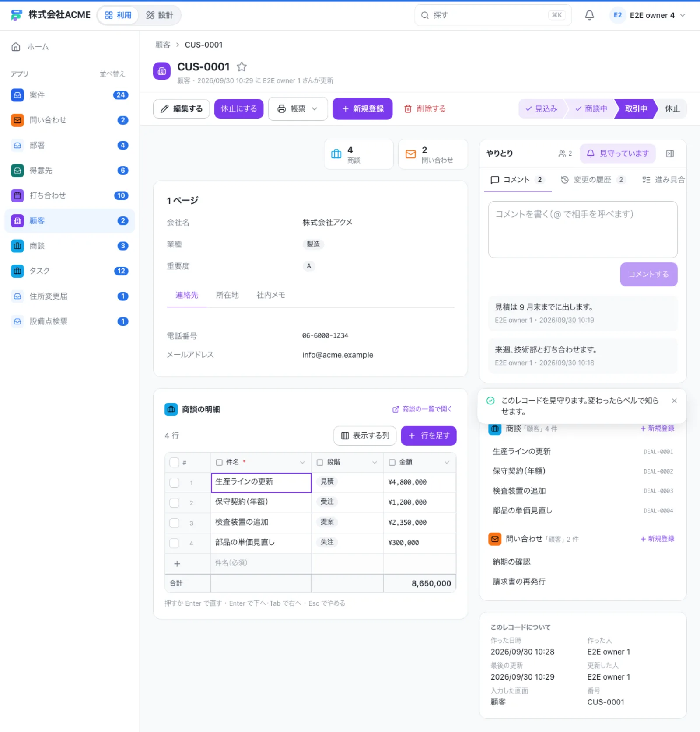The height and width of the screenshot is (732, 700).
Task: Open the 帳票 print dropdown
Action: (298, 109)
